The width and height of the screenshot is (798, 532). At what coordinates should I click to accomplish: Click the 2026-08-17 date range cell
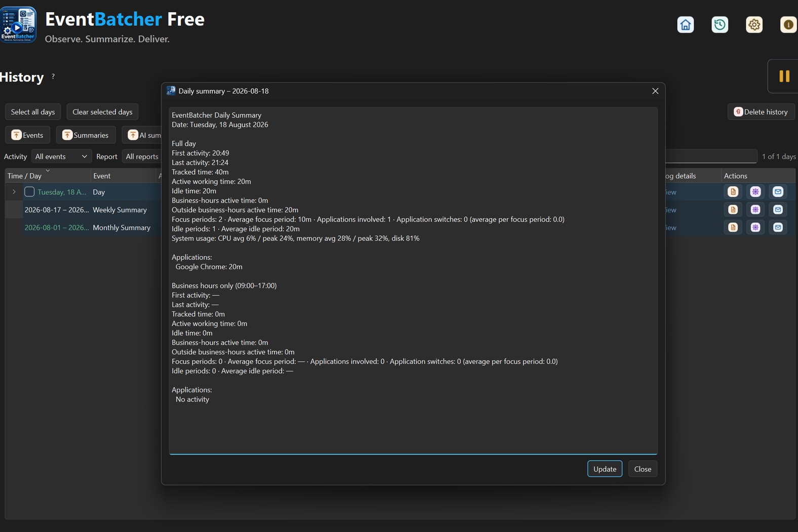[57, 210]
